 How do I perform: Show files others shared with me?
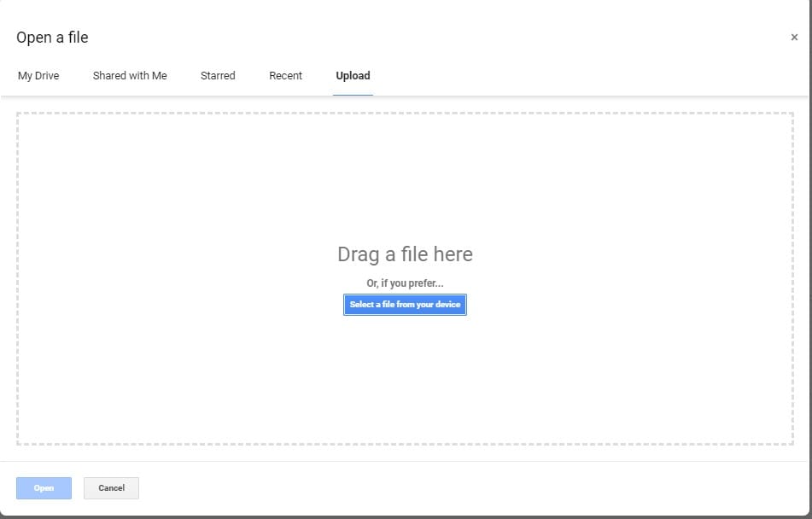point(130,76)
